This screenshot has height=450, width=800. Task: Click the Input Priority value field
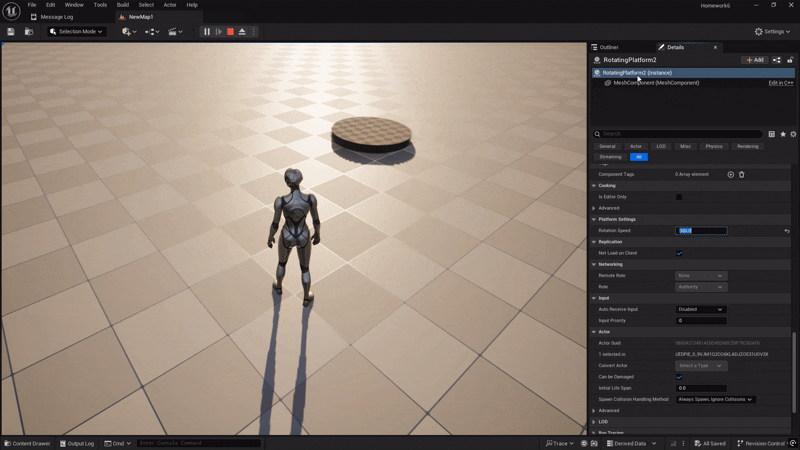[x=701, y=320]
